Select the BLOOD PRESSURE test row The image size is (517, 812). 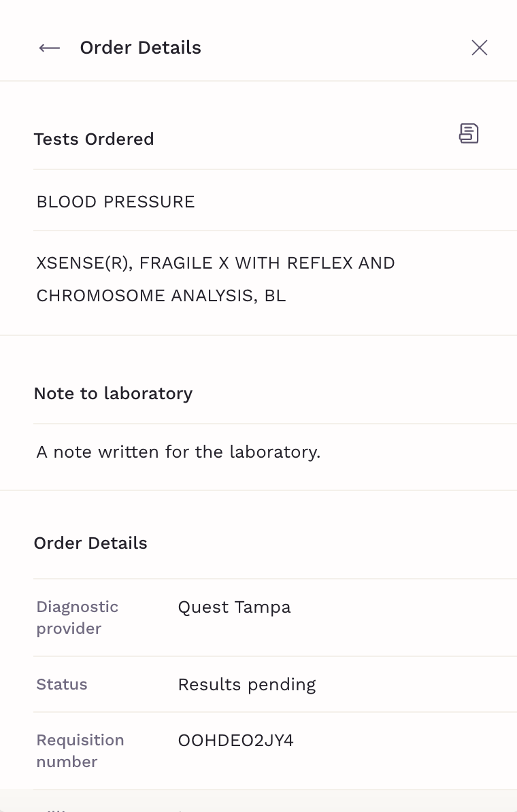pos(275,201)
